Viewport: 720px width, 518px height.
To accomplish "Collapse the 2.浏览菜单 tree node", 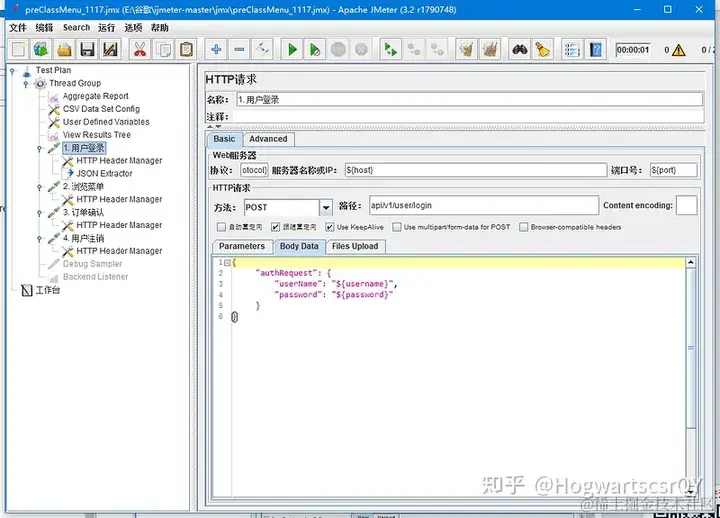I will click(x=39, y=187).
